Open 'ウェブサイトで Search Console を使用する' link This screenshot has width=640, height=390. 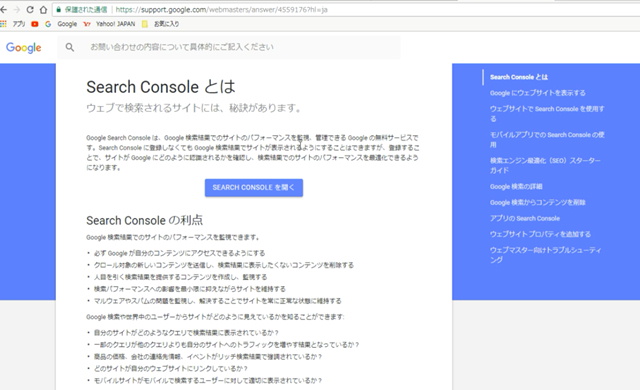[547, 113]
